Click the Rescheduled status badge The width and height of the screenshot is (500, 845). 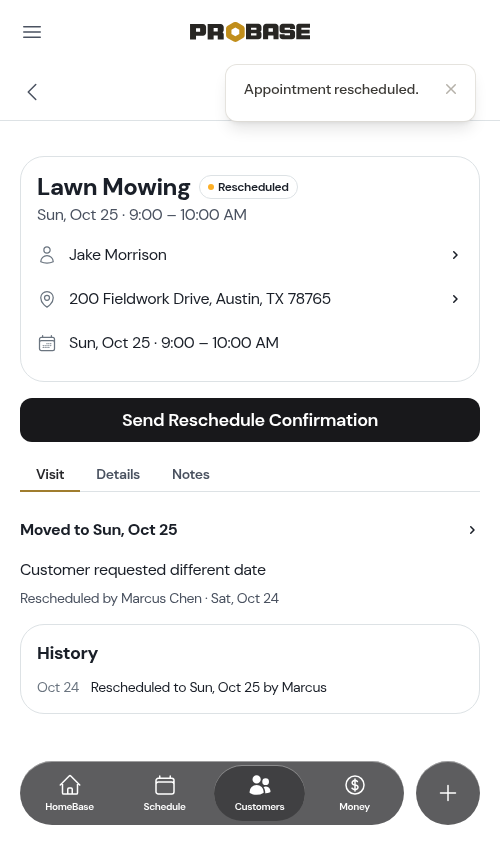(x=248, y=187)
